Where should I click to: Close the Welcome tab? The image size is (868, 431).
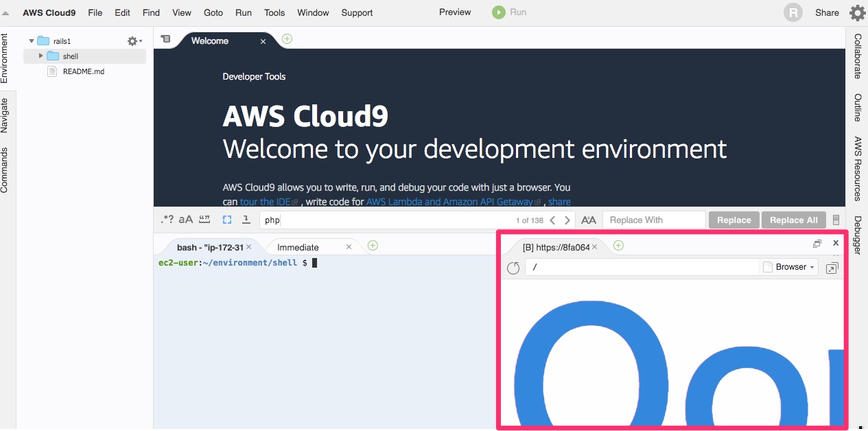click(263, 41)
